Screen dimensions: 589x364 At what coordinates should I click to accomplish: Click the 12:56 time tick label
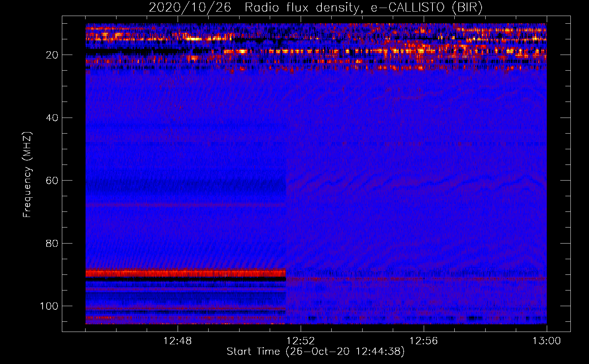pyautogui.click(x=424, y=341)
